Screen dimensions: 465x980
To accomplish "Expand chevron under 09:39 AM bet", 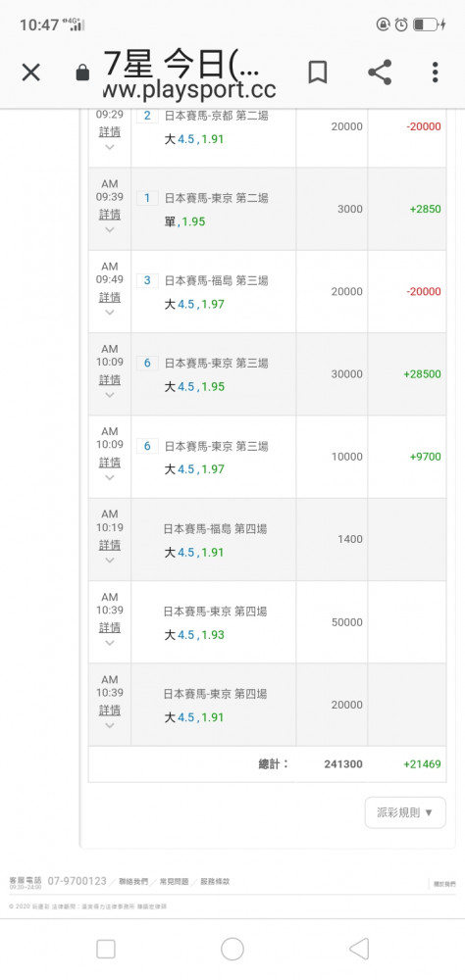I will 110,229.
